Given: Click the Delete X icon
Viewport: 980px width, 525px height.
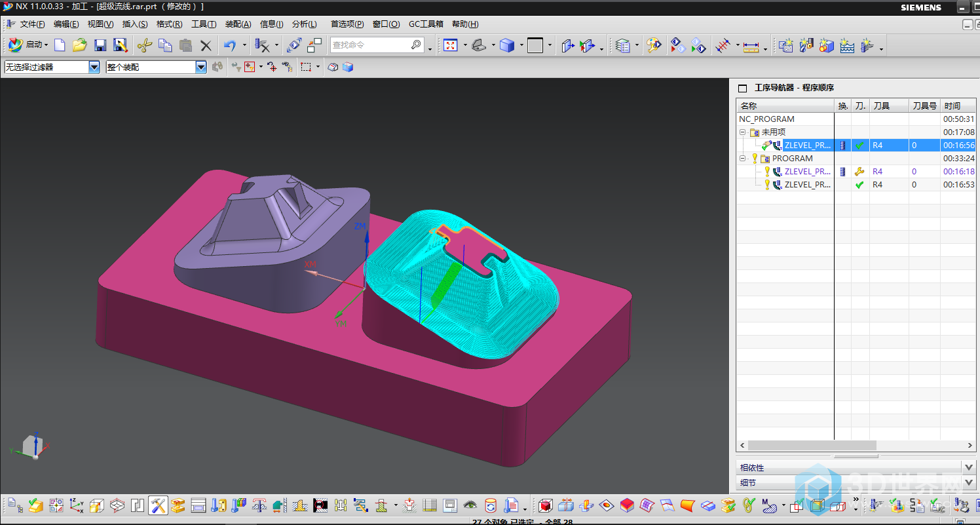Looking at the screenshot, I should click(206, 45).
